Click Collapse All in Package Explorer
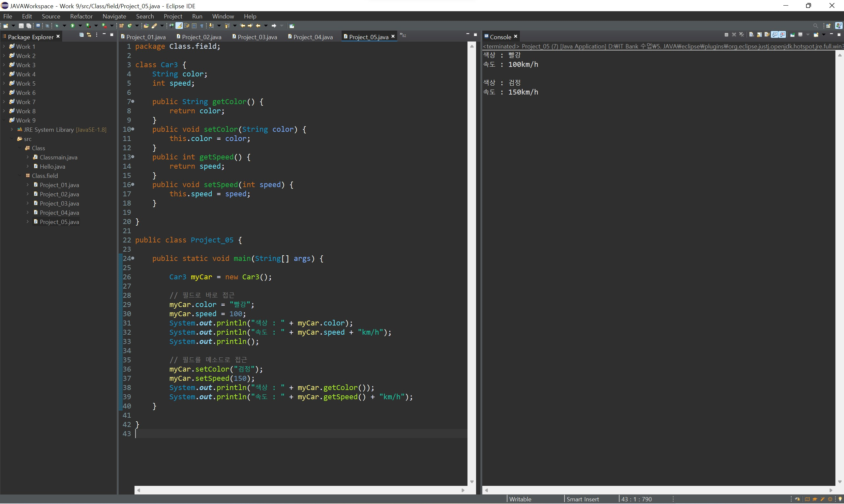This screenshot has width=844, height=504. pos(81,35)
